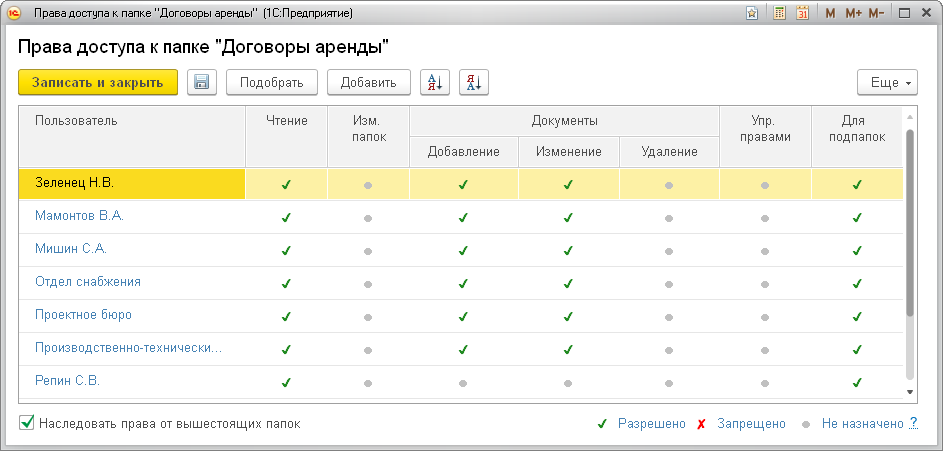Toggle Изменение for Отдел снабжения

(x=568, y=284)
